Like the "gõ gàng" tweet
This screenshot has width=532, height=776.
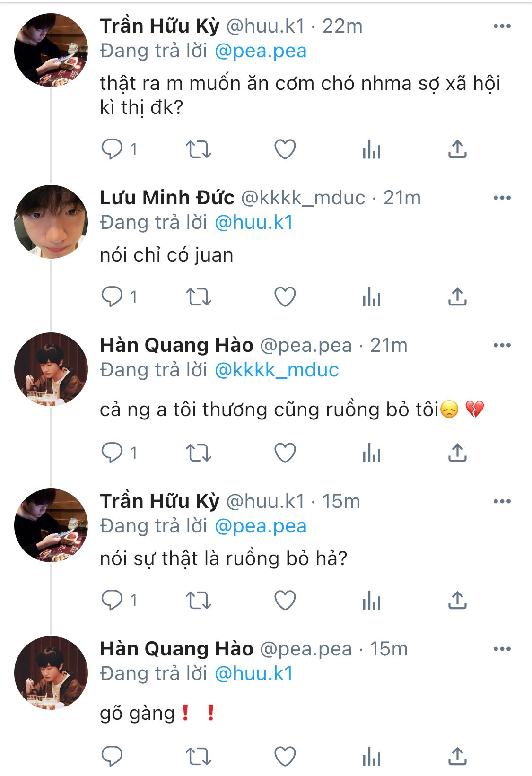(285, 756)
